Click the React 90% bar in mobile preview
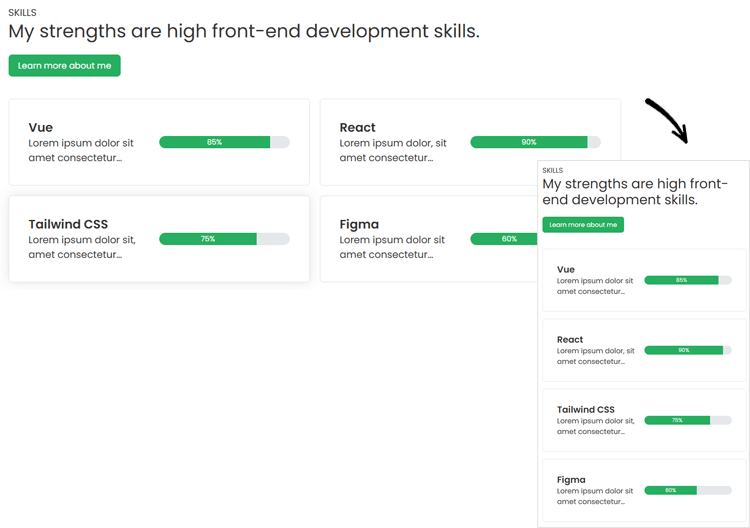 click(688, 350)
